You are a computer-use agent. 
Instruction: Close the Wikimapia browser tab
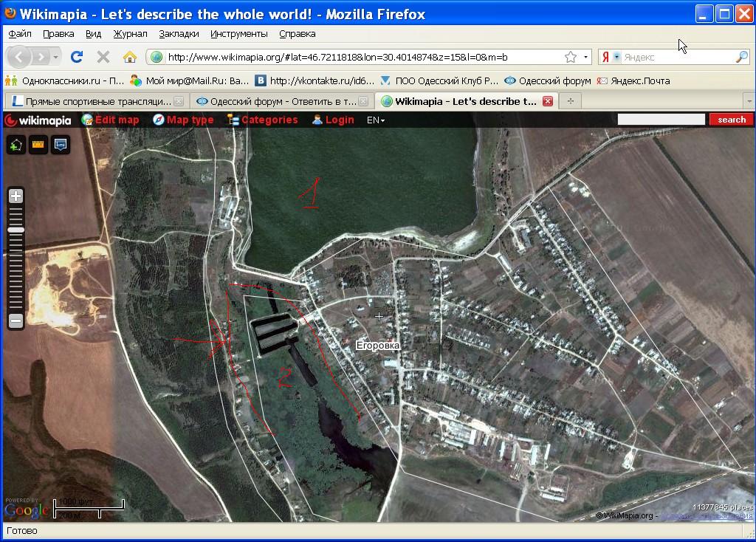(x=548, y=101)
